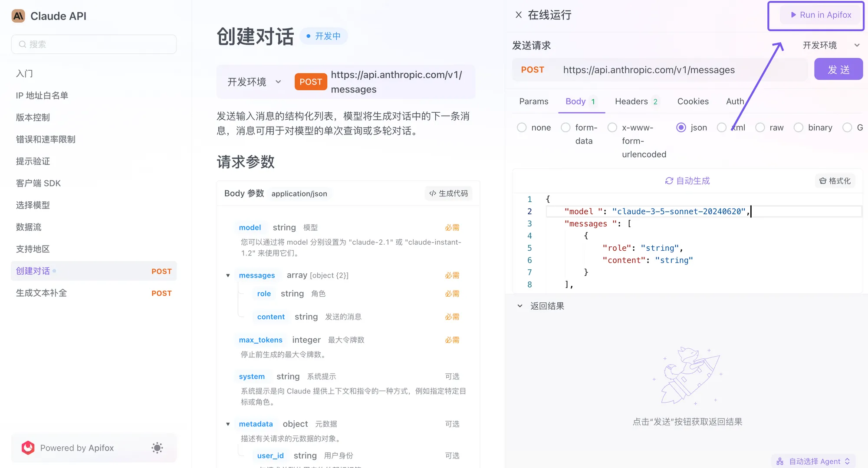Screen dimensions: 868x468
Task: Click the Powered by Apifox link
Action: click(77, 448)
